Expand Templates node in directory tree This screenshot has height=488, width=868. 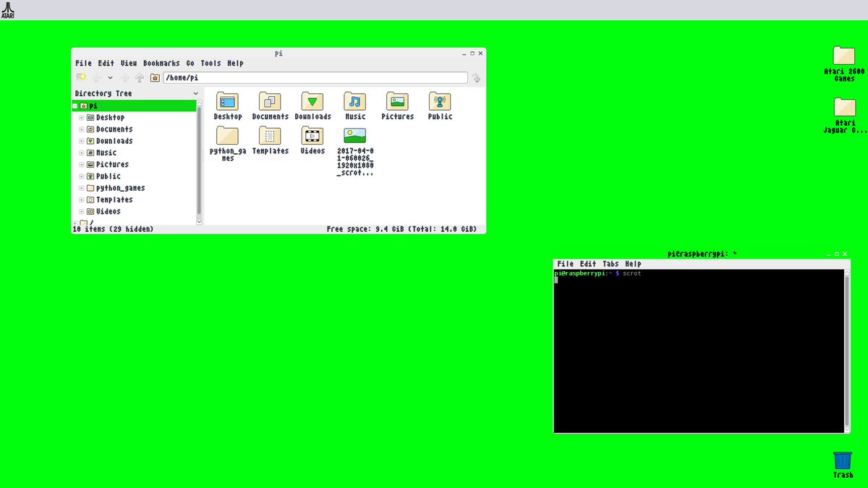[x=82, y=200]
